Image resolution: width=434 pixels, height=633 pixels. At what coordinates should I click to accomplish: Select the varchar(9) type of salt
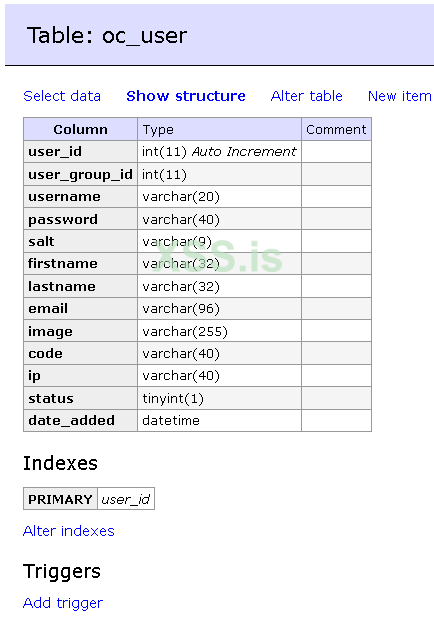219,241
